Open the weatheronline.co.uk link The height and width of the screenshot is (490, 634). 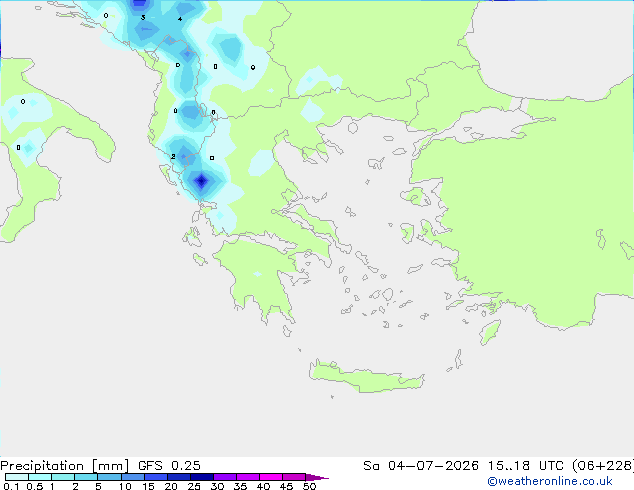point(550,481)
